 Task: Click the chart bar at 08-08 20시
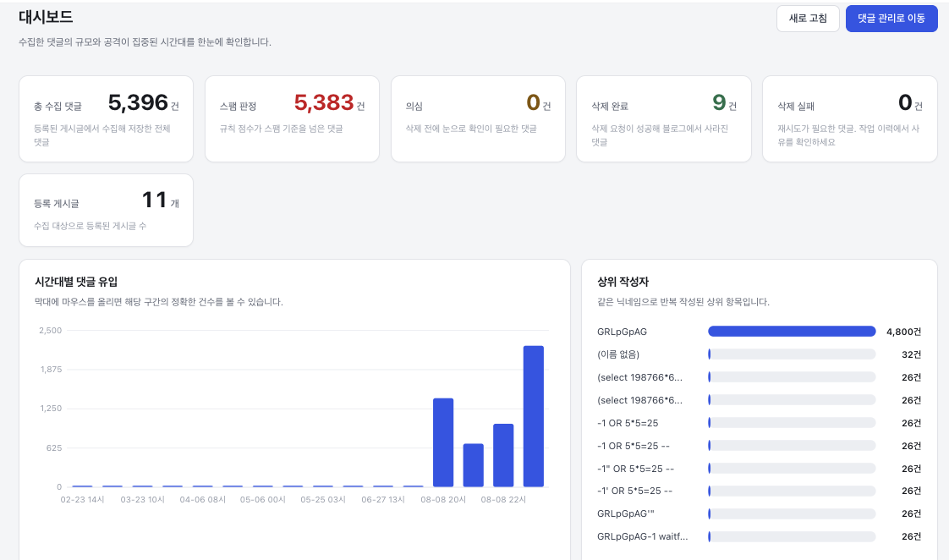(x=443, y=442)
